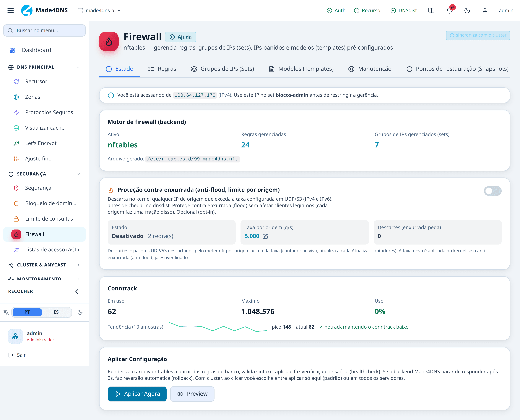Click the DNSdist status indicator
Image resolution: width=520 pixels, height=420 pixels.
point(404,10)
